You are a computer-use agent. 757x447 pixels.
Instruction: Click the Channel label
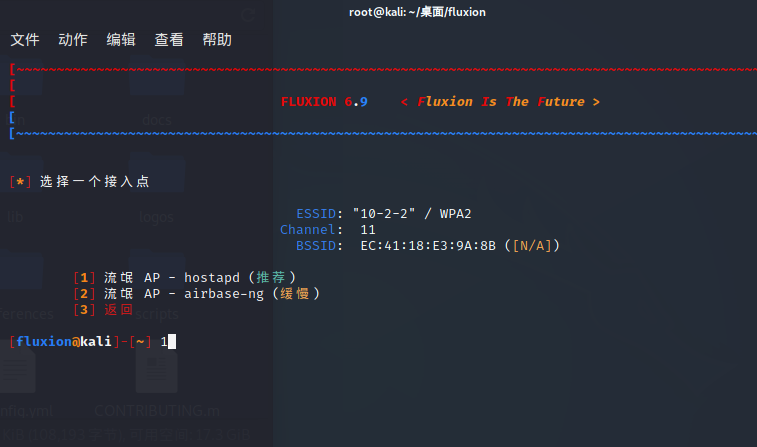click(308, 230)
